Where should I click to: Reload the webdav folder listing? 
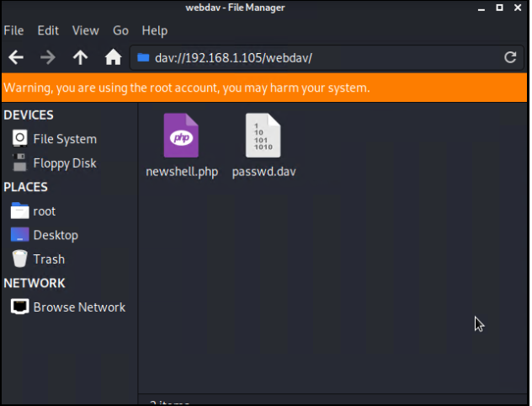coord(510,57)
